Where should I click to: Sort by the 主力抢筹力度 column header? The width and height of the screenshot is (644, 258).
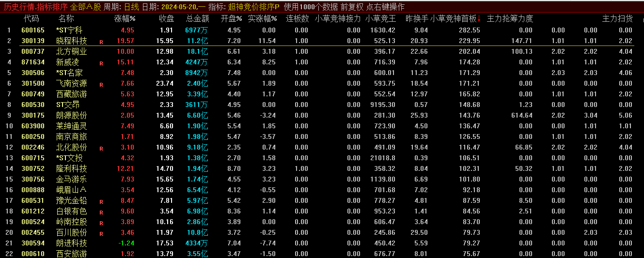pos(510,18)
